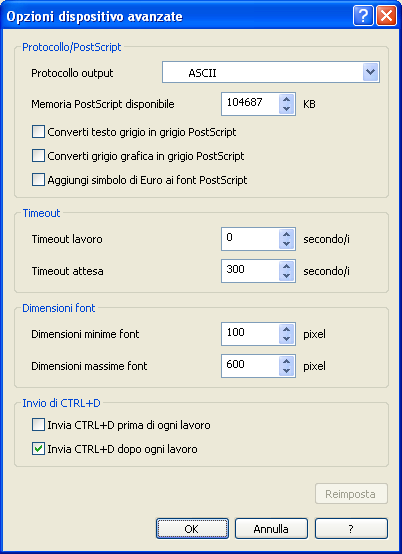Lower Dimensioni massime font with down arrow
This screenshot has width=402, height=554.
click(286, 371)
